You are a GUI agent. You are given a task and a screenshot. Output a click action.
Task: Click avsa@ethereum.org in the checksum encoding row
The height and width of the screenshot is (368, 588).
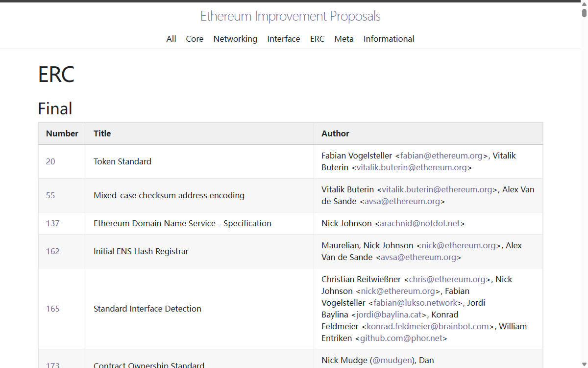point(402,201)
